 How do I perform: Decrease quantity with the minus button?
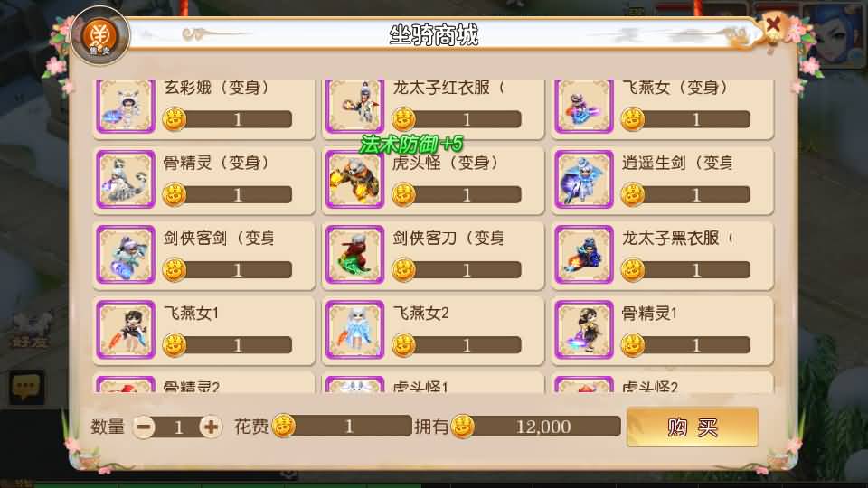(145, 427)
